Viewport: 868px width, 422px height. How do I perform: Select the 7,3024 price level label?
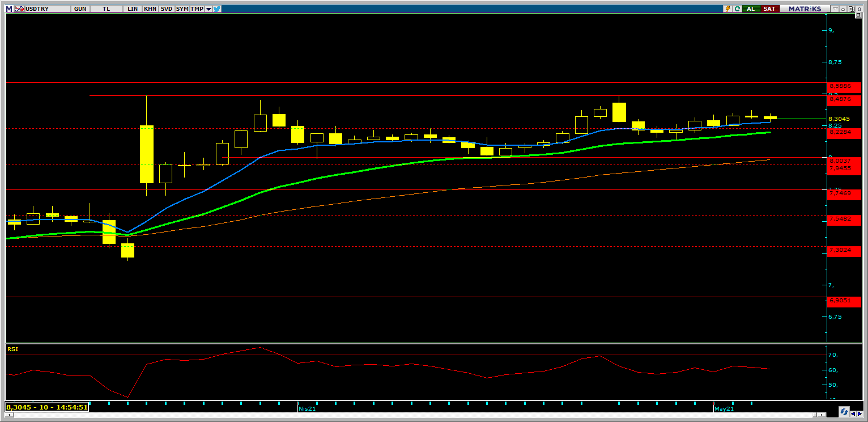pyautogui.click(x=844, y=250)
